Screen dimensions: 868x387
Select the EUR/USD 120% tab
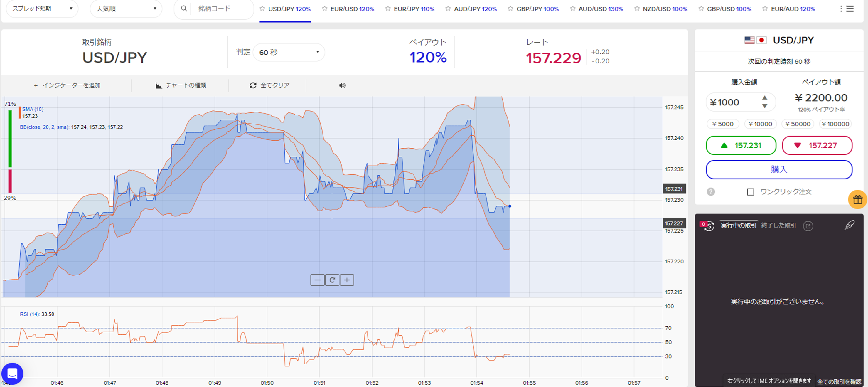pos(352,9)
